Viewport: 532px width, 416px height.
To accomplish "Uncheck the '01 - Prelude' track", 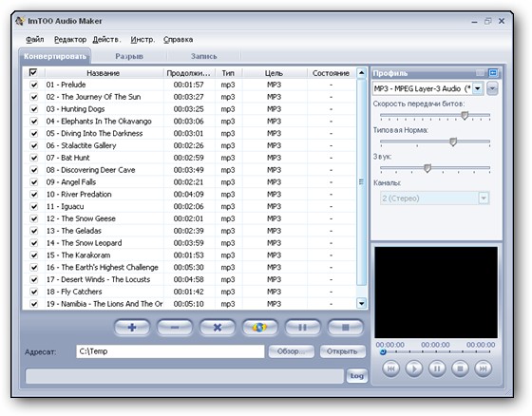I will tap(34, 85).
